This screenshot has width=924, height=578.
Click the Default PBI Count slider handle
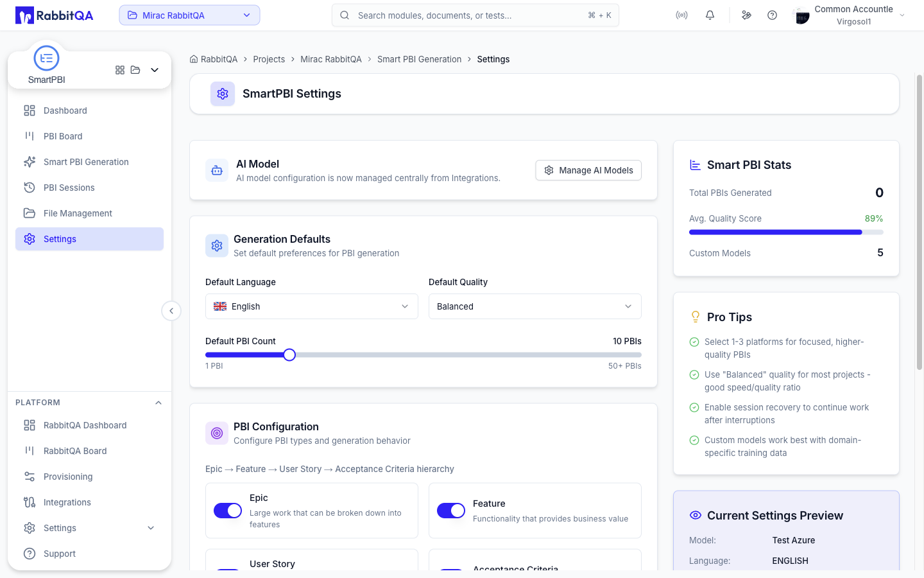(x=289, y=355)
